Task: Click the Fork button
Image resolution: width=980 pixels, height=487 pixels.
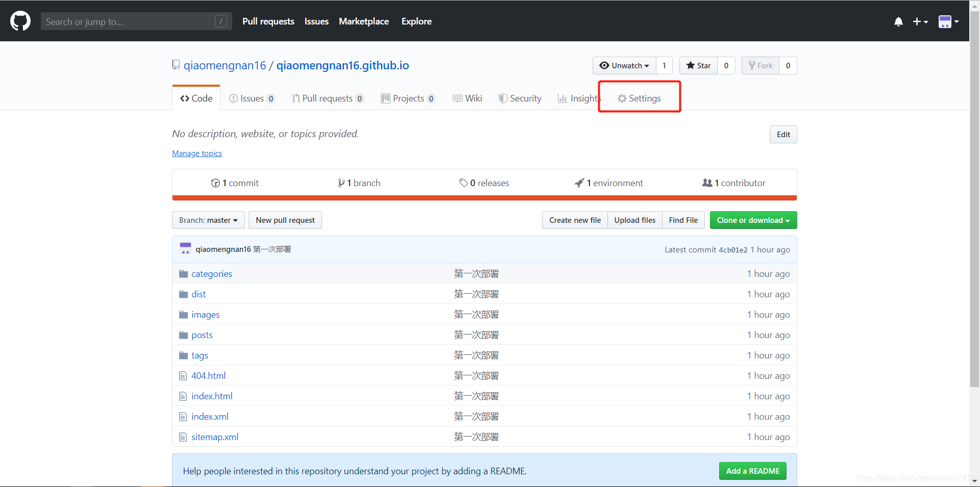Action: 761,65
